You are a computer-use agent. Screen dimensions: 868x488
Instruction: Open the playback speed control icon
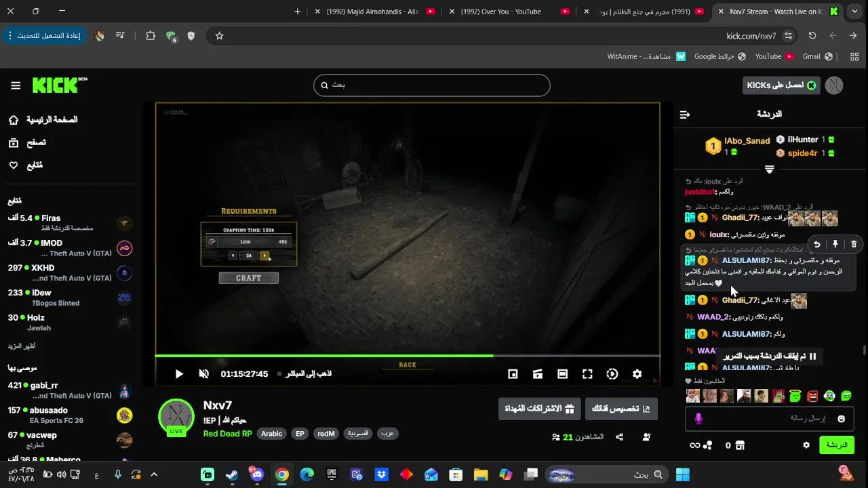point(612,374)
